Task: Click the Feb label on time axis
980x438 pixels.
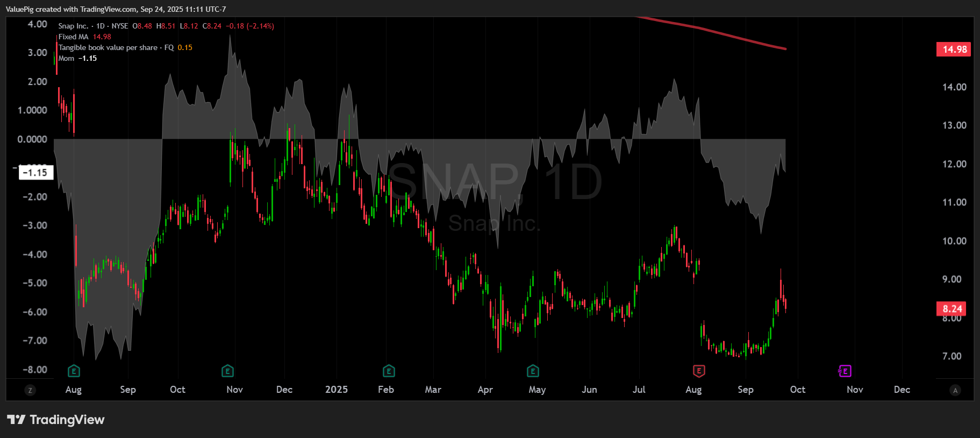Action: [386, 390]
